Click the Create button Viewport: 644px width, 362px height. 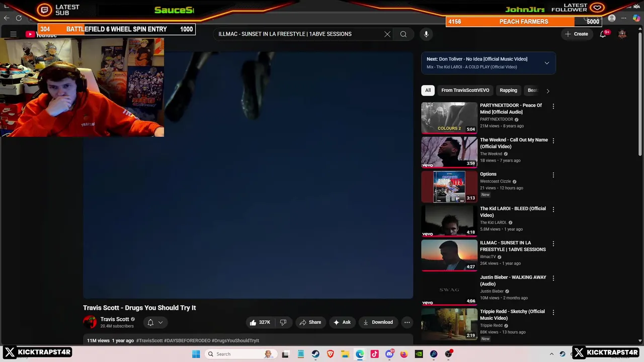tap(576, 34)
